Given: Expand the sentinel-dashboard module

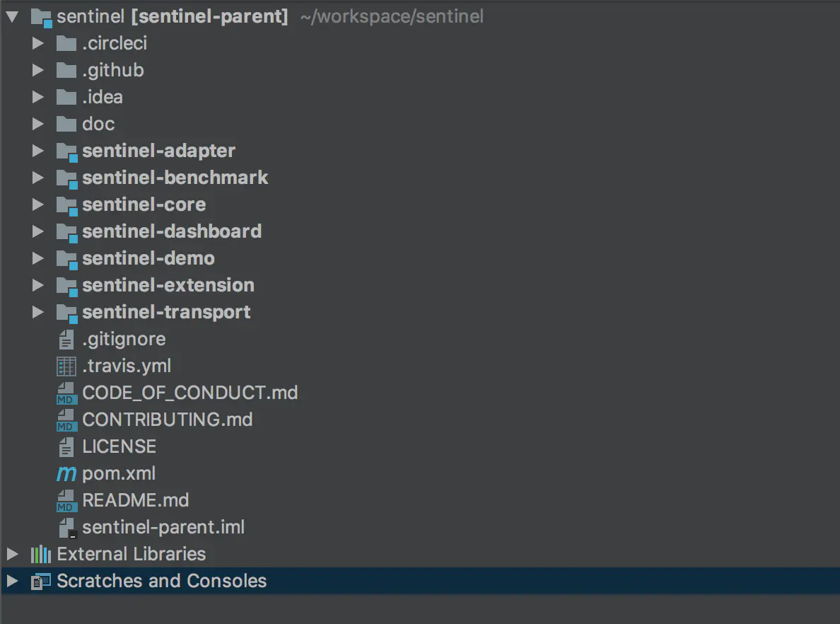Looking at the screenshot, I should pos(38,231).
